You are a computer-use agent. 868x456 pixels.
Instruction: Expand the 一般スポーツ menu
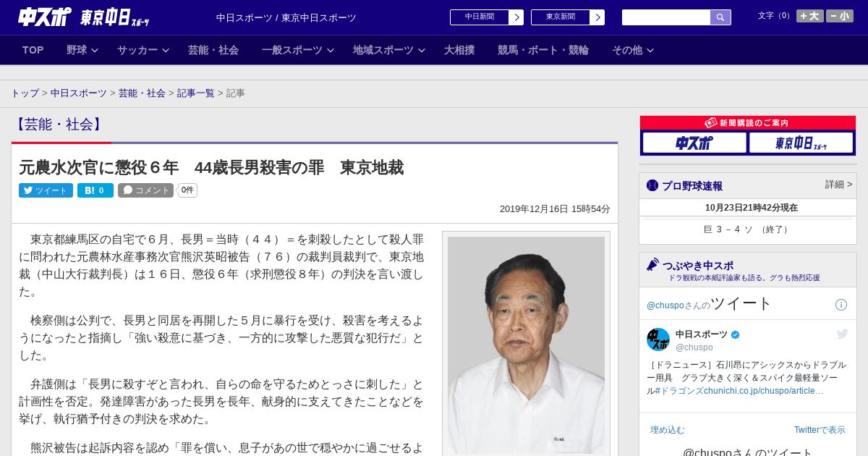pyautogui.click(x=298, y=50)
